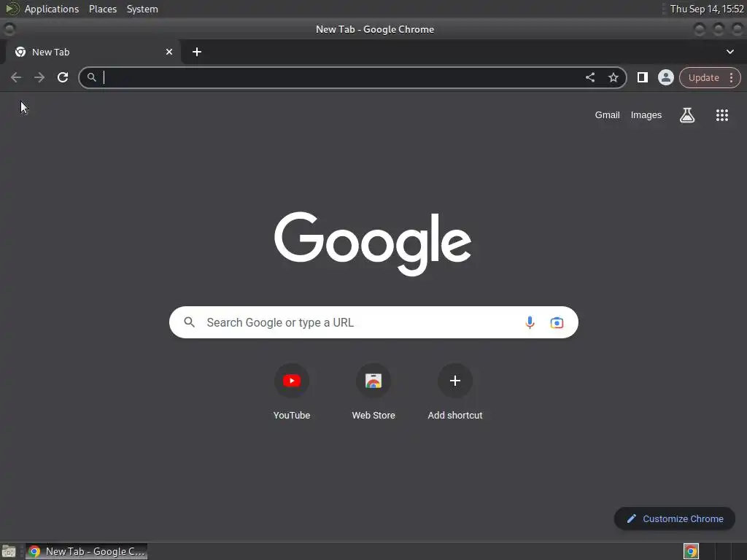
Task: Open the profile avatar menu
Action: pos(665,77)
